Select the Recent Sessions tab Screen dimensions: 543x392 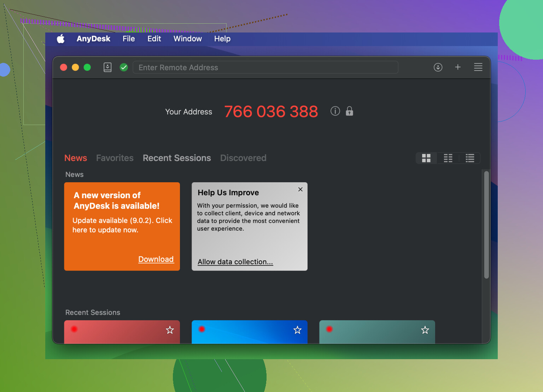coord(177,158)
